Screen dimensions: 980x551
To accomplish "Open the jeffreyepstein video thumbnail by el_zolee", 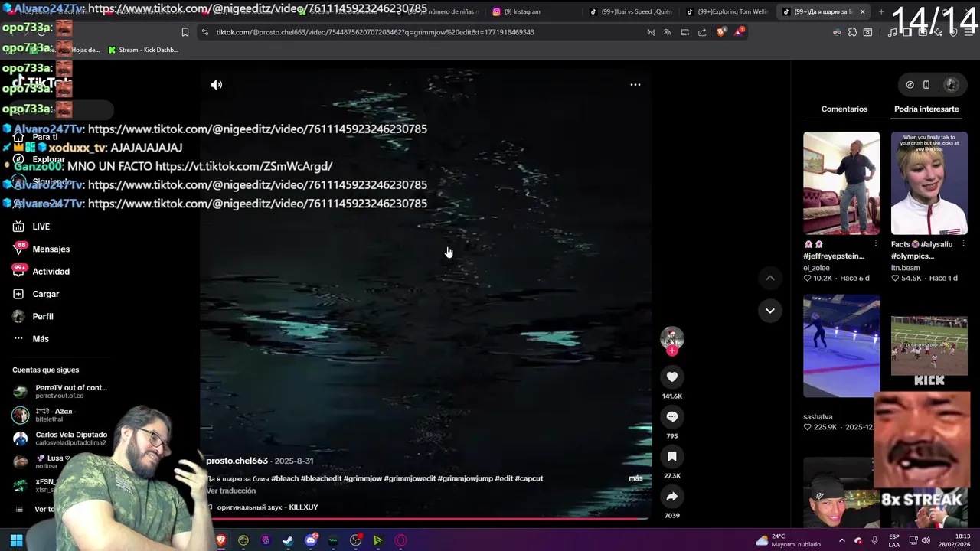I will [841, 183].
